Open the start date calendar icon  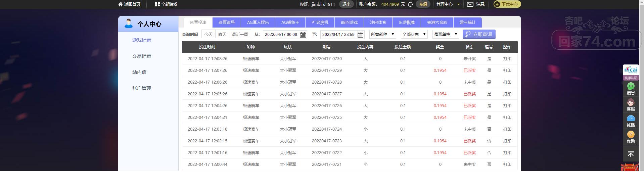303,35
